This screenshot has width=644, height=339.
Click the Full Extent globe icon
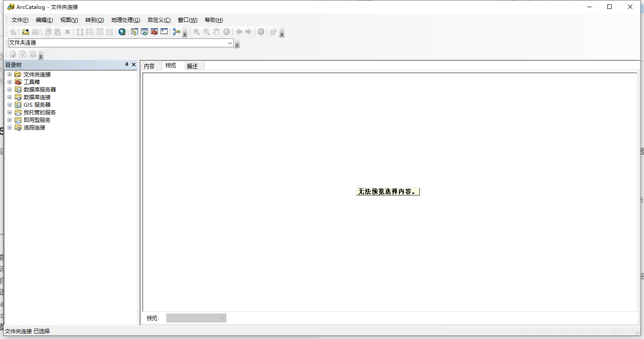227,32
